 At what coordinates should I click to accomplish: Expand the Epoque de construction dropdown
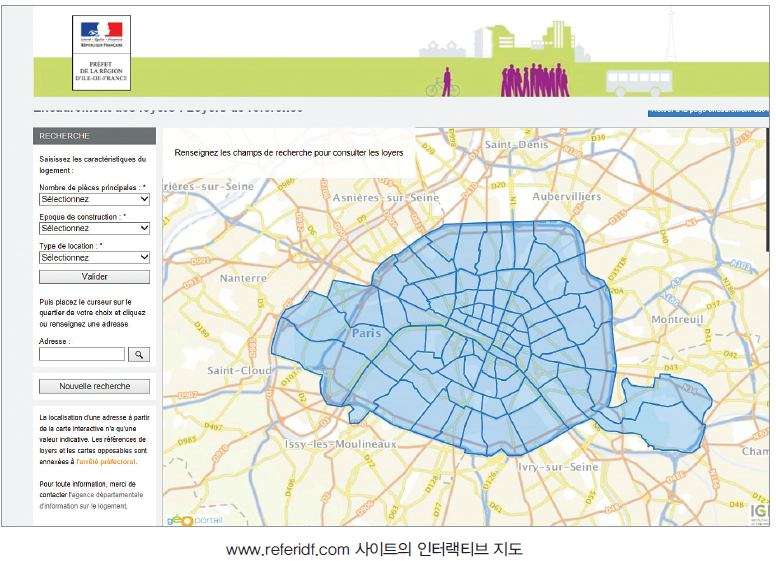(94, 228)
